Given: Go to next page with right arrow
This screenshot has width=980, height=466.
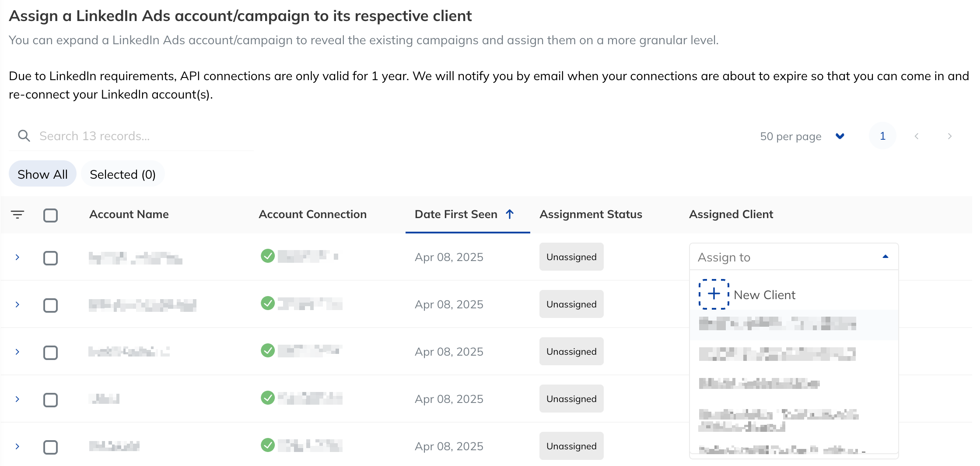Looking at the screenshot, I should 949,136.
